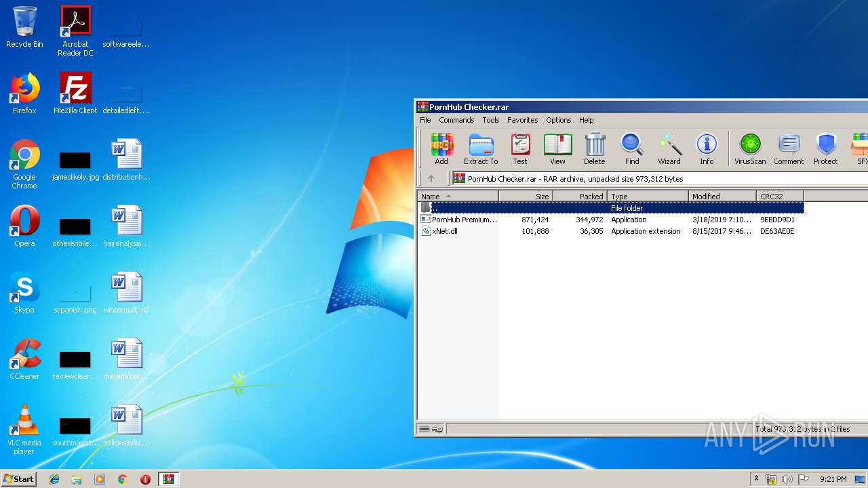
Task: Click the Find magnifier icon
Action: click(632, 148)
